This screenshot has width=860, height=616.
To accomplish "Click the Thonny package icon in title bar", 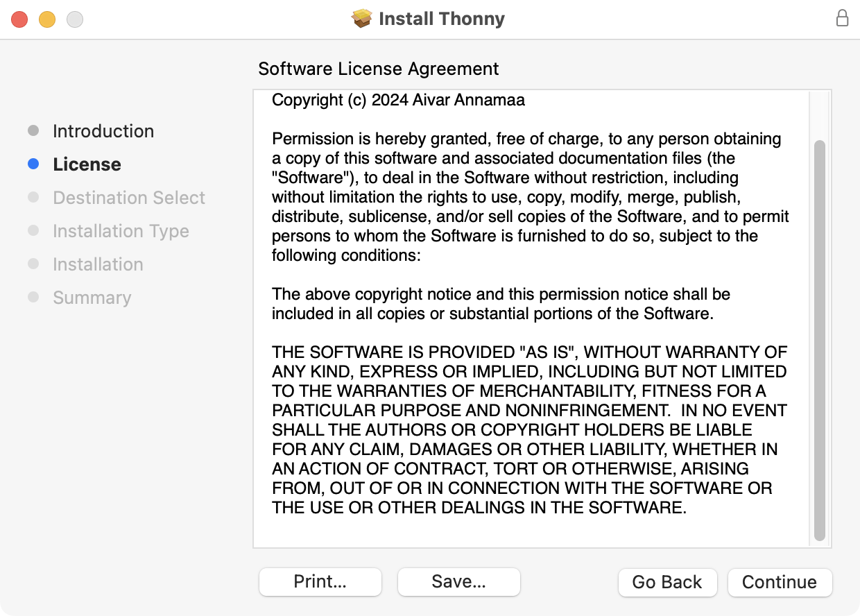I will tap(362, 19).
